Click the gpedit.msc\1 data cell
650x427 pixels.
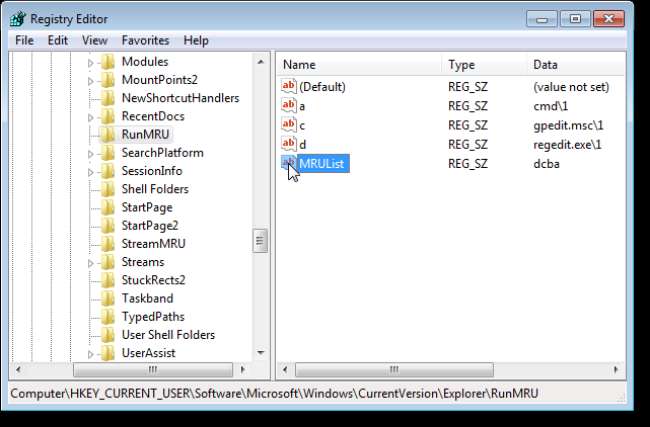coord(568,125)
